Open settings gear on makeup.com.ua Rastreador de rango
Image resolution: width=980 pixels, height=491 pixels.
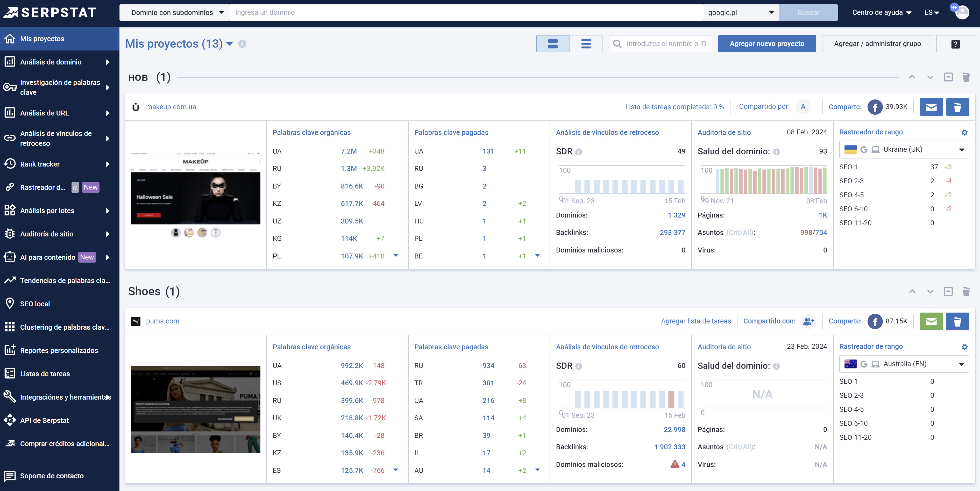point(964,133)
